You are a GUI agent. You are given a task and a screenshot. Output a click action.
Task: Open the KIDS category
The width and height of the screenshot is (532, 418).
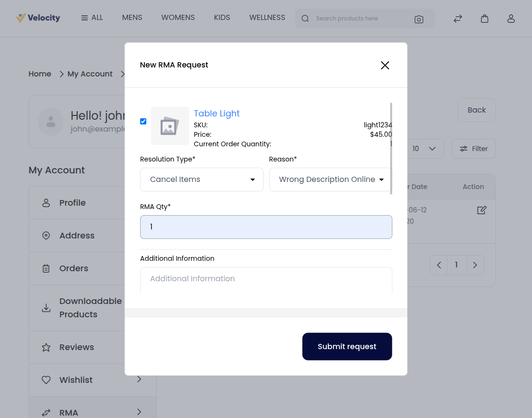click(x=222, y=18)
